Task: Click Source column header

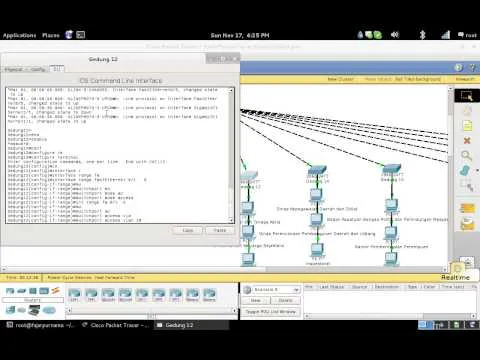Action: [x=359, y=287]
